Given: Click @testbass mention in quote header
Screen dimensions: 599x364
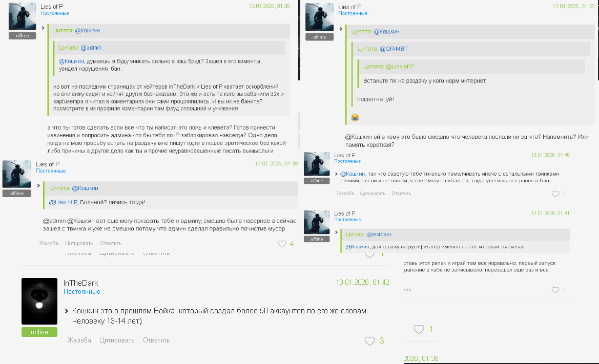Looking at the screenshot, I should click(x=379, y=234).
